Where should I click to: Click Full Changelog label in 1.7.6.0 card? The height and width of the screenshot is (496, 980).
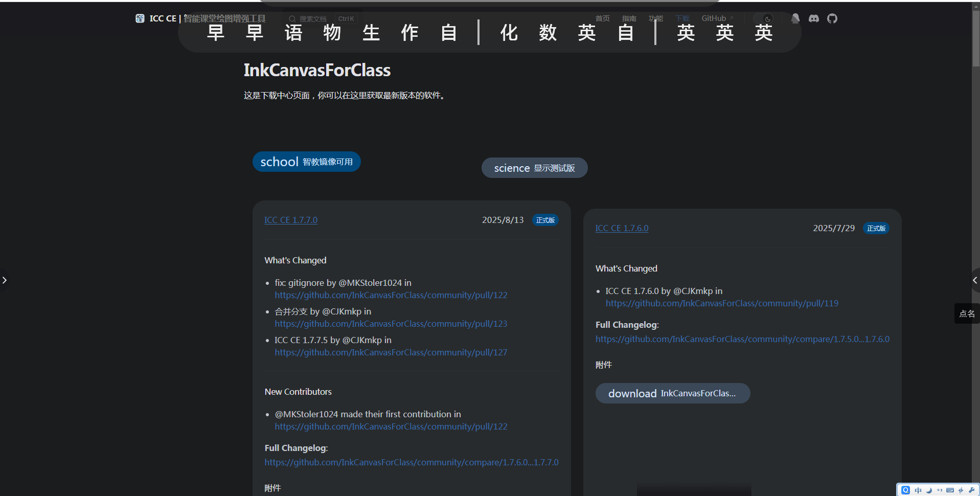click(x=627, y=325)
